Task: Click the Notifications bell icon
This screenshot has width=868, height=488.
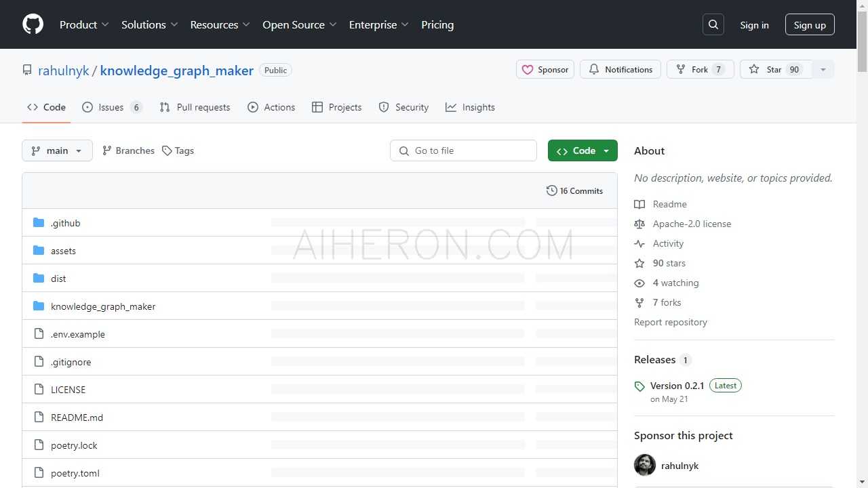Action: pos(594,68)
